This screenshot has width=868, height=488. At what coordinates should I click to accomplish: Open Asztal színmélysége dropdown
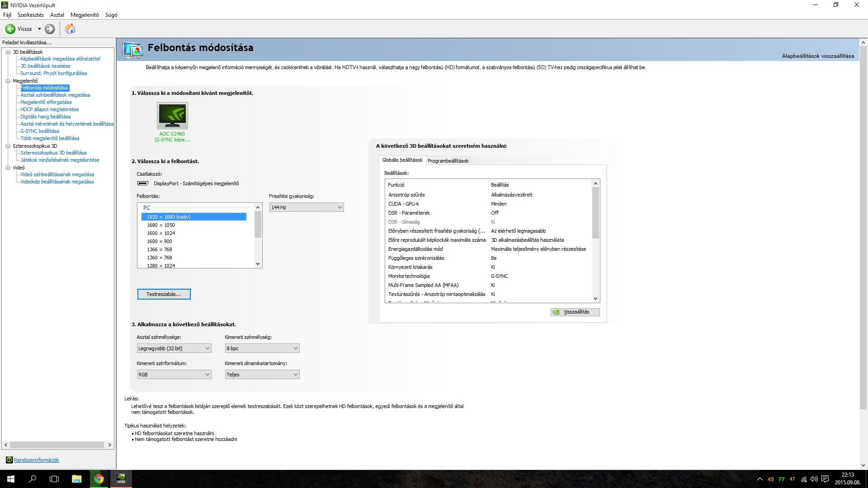click(174, 348)
